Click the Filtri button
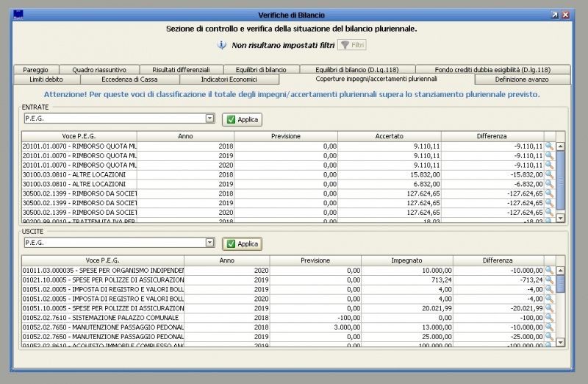The height and width of the screenshot is (384, 588). [x=352, y=46]
